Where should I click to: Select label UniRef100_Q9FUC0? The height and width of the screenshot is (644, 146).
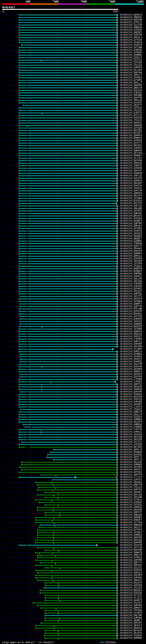[131, 623]
